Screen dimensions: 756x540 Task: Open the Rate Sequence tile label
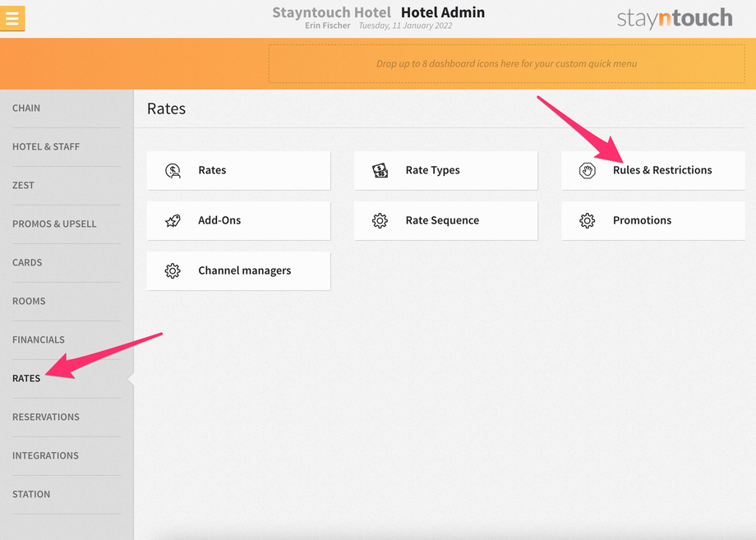pos(442,220)
